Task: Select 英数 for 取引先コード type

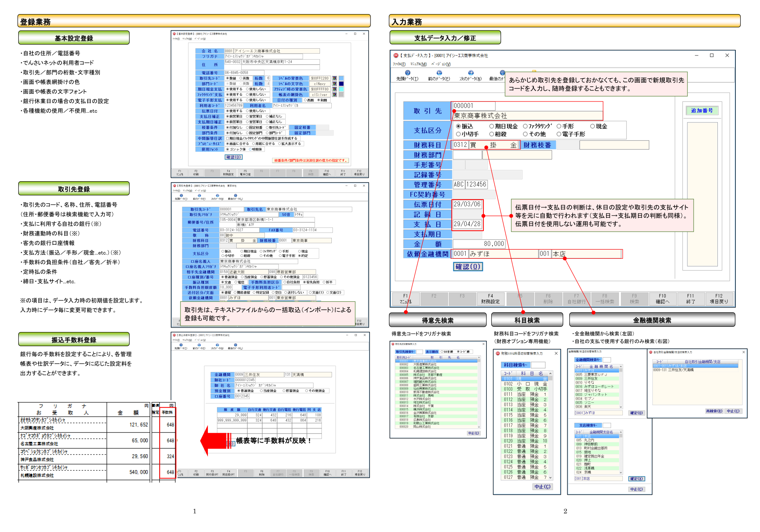Action: pyautogui.click(x=241, y=78)
